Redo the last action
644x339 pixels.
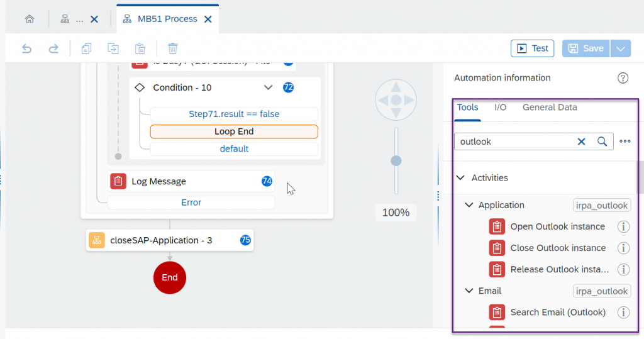(53, 48)
